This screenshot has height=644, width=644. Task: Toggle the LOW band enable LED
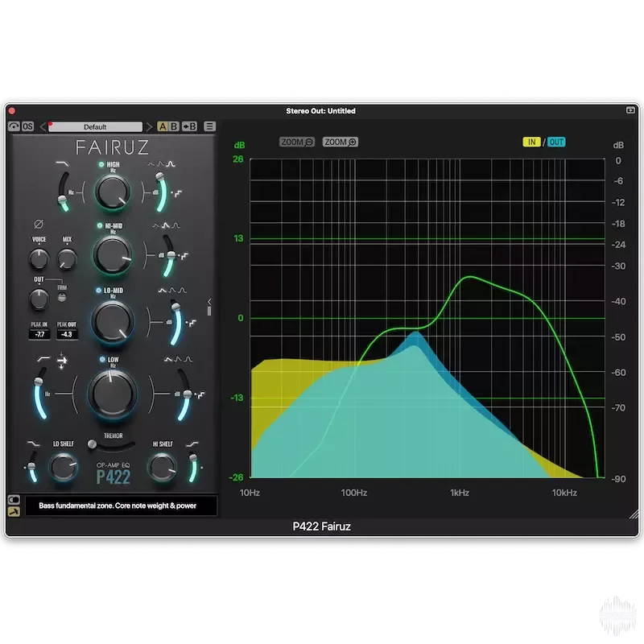pyautogui.click(x=102, y=359)
